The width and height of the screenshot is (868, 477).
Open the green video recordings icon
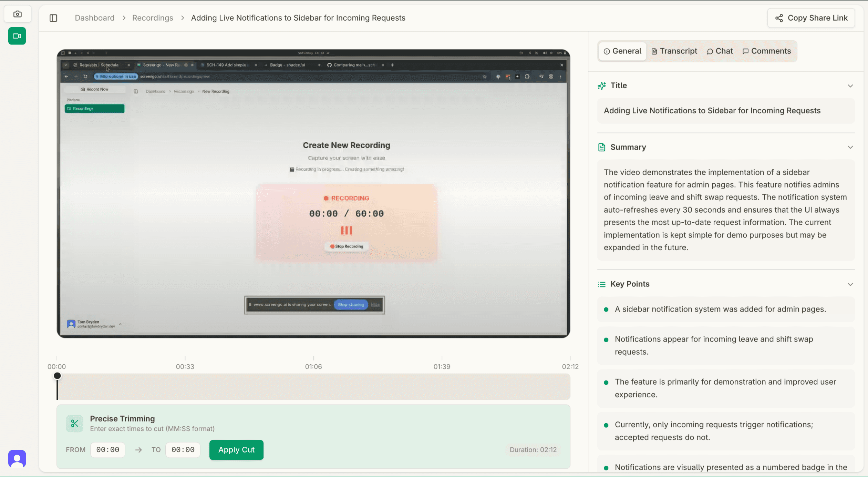tap(17, 36)
